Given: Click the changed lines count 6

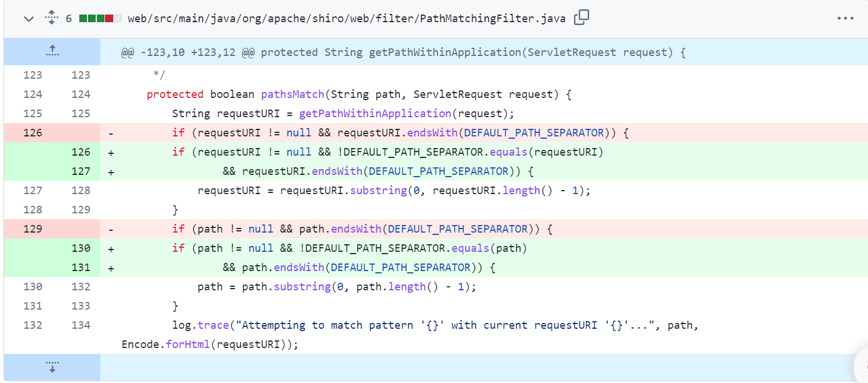Looking at the screenshot, I should (69, 19).
